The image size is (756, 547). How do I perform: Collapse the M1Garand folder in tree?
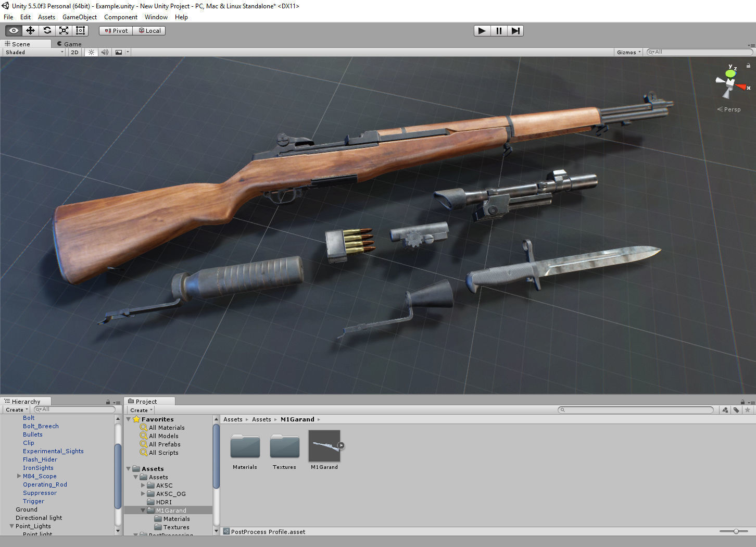pos(143,511)
